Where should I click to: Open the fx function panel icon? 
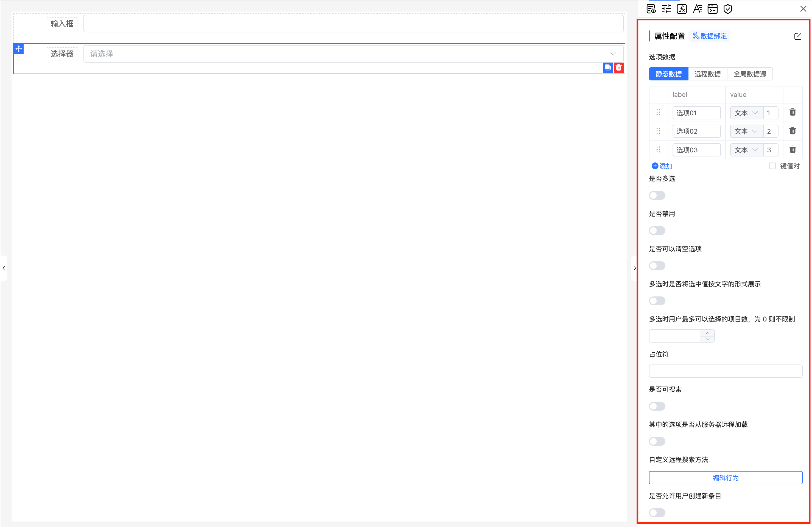[682, 9]
